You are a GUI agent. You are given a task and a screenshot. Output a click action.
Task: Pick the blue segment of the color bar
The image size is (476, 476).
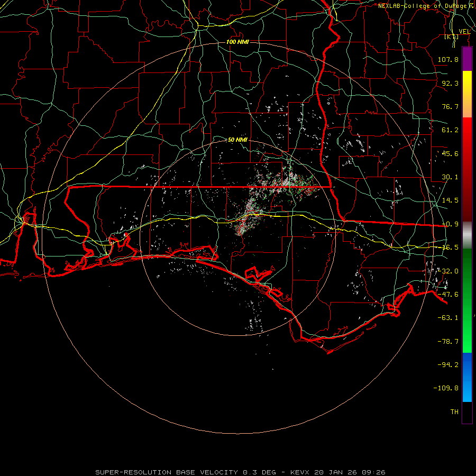(467, 377)
